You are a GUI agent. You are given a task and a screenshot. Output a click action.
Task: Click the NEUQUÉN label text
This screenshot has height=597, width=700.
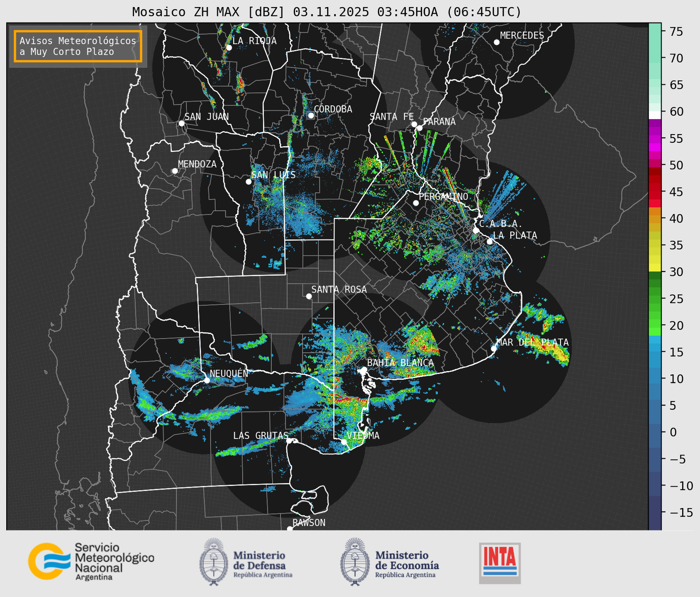(x=229, y=373)
